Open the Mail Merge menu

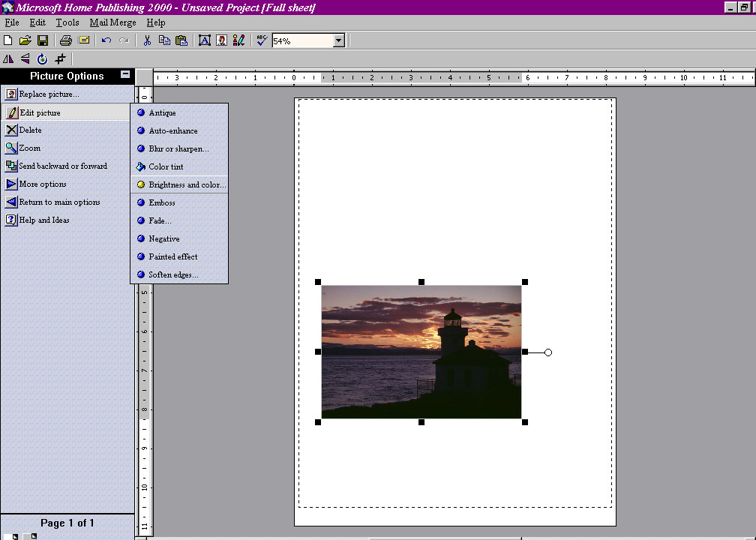(112, 22)
